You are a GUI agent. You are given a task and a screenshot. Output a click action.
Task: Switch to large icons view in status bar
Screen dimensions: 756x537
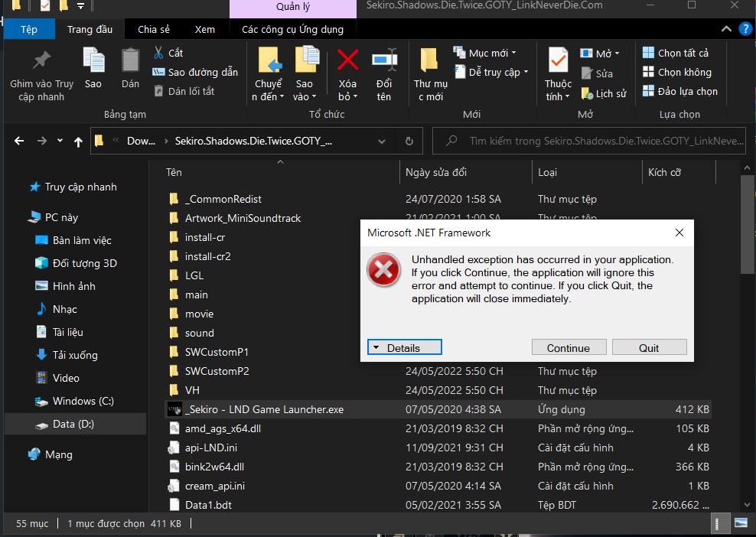(x=740, y=523)
